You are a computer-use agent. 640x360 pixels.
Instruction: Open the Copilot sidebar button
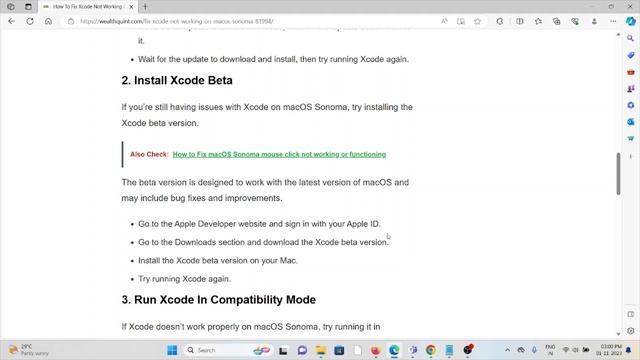click(x=631, y=21)
